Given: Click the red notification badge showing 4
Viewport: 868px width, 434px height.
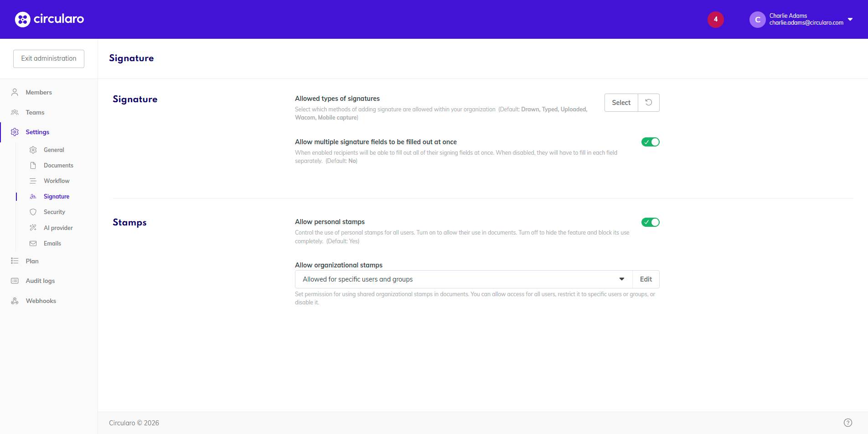Looking at the screenshot, I should [x=715, y=19].
